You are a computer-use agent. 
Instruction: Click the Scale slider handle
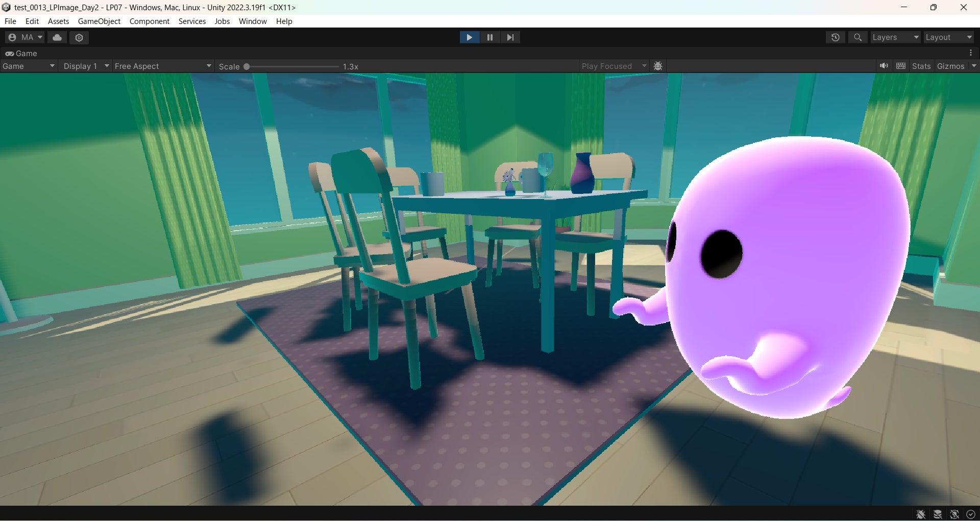point(247,66)
